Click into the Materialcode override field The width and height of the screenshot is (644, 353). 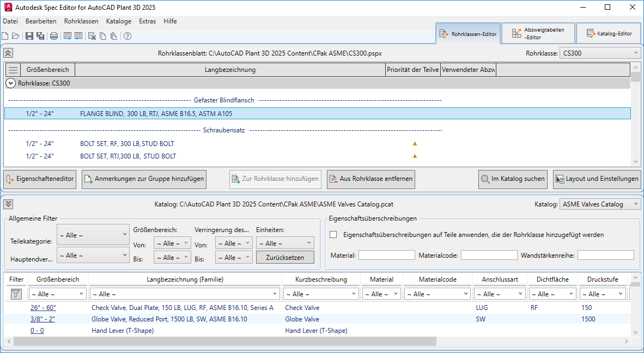point(489,255)
